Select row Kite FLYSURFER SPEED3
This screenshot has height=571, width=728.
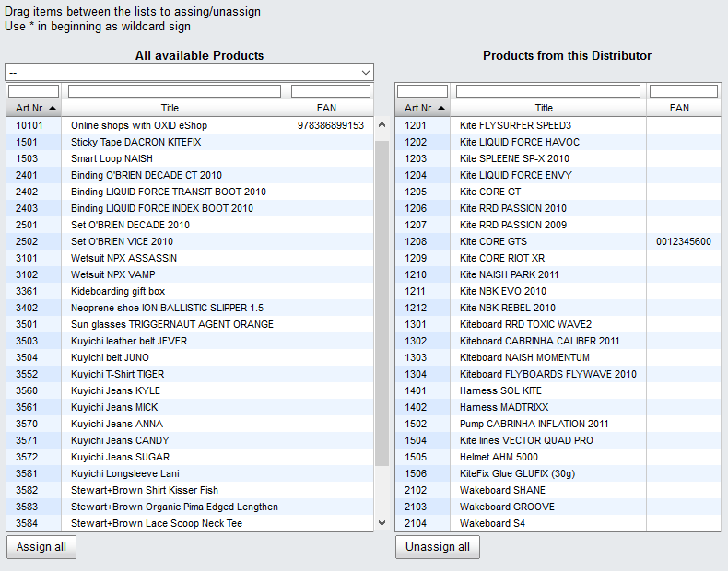pos(558,125)
